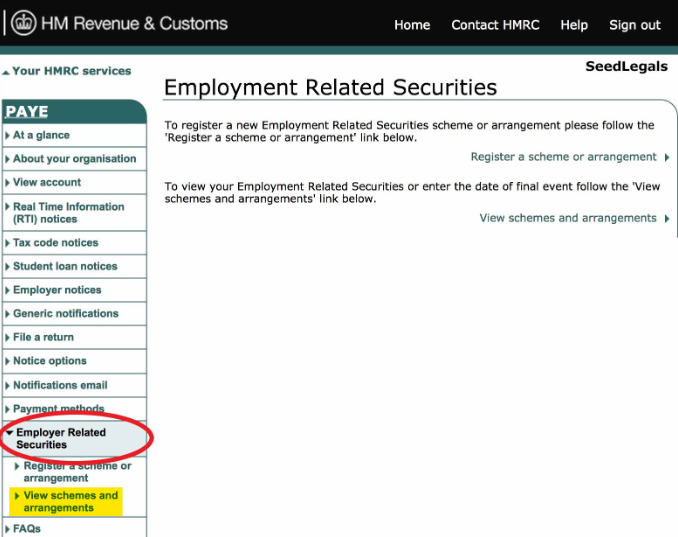Sign out of HMRC account
This screenshot has height=537, width=678.
click(x=634, y=25)
